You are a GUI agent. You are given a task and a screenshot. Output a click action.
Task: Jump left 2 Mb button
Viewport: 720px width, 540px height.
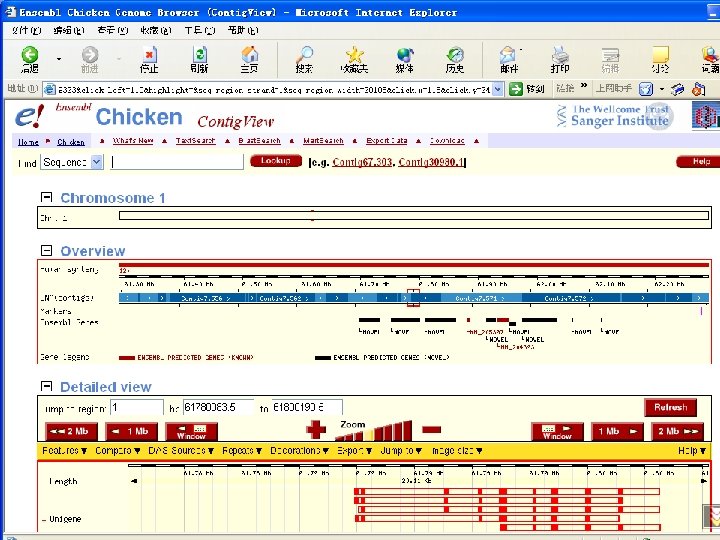[x=72, y=432]
